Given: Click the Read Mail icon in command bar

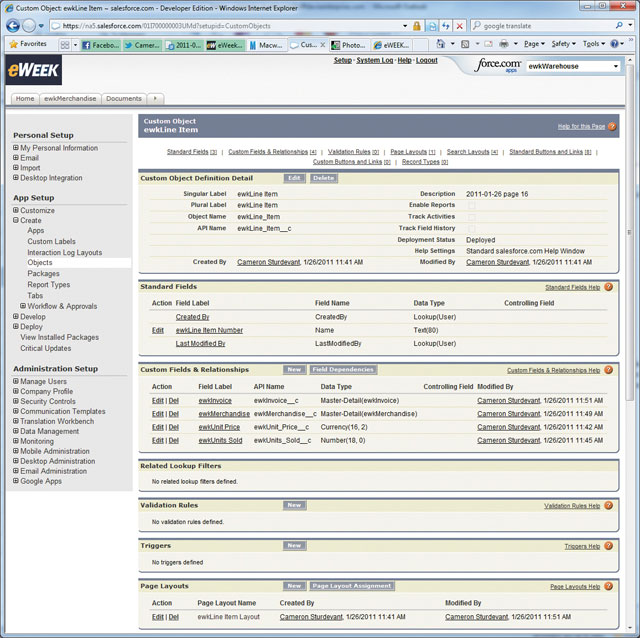Looking at the screenshot, I should 488,44.
